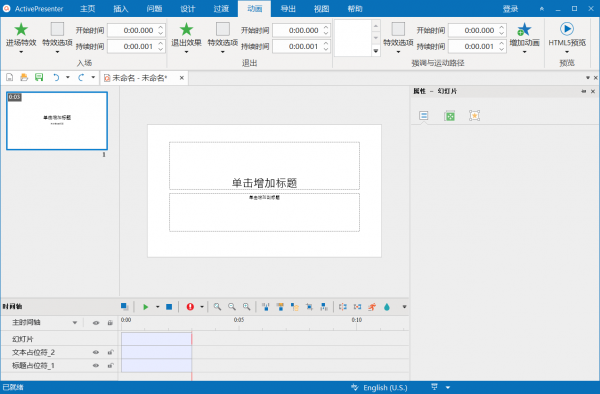Open the slide properties tab icon
This screenshot has width=600, height=394.
coord(423,116)
